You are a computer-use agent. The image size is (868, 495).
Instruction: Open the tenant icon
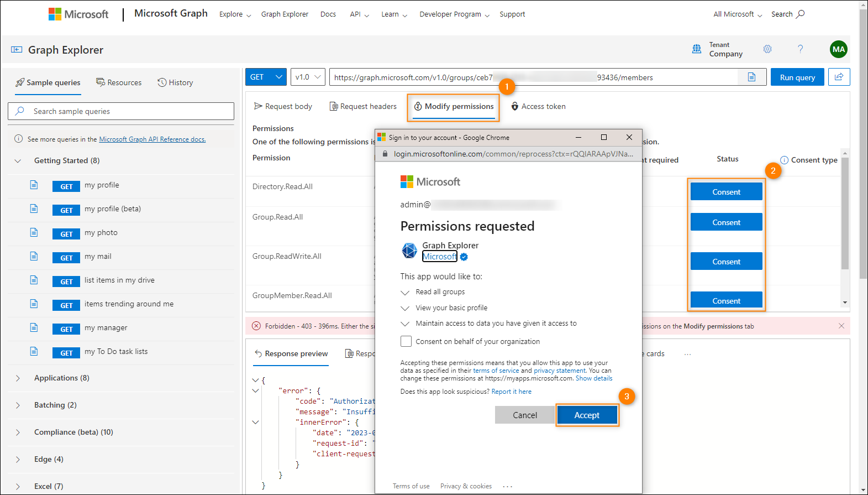coord(697,49)
